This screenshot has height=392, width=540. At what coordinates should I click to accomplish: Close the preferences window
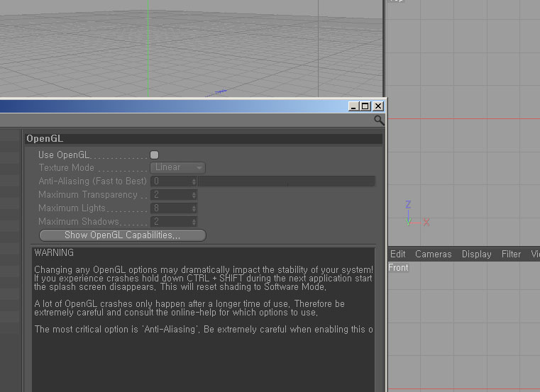378,106
